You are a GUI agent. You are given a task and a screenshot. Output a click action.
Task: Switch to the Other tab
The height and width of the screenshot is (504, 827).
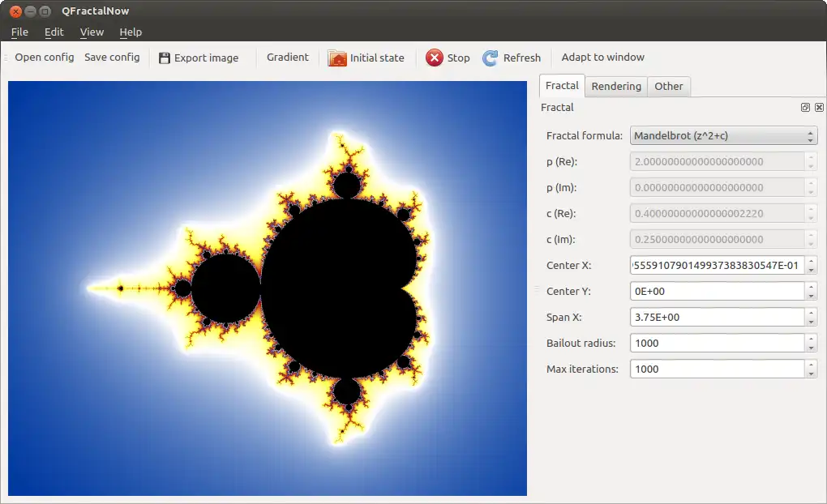[668, 86]
